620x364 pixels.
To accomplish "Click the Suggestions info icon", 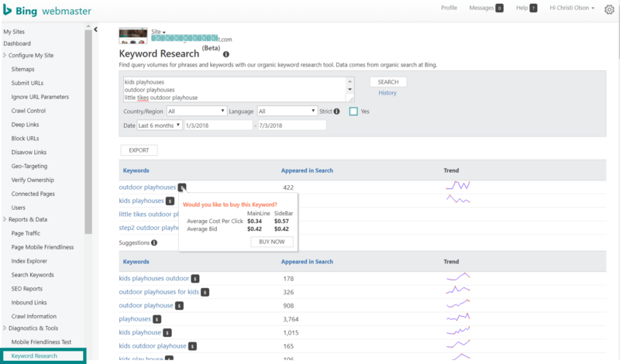I will [x=154, y=242].
